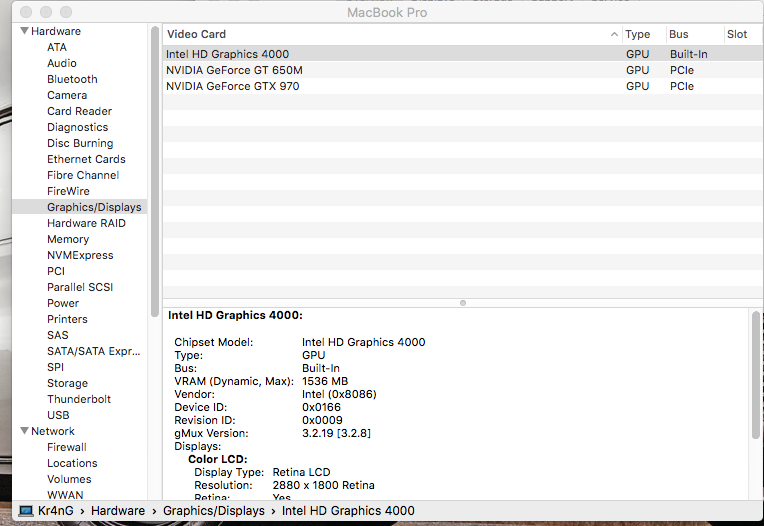The width and height of the screenshot is (764, 526).
Task: Click PCIe cell for GeForce GTX 970
Action: point(682,86)
